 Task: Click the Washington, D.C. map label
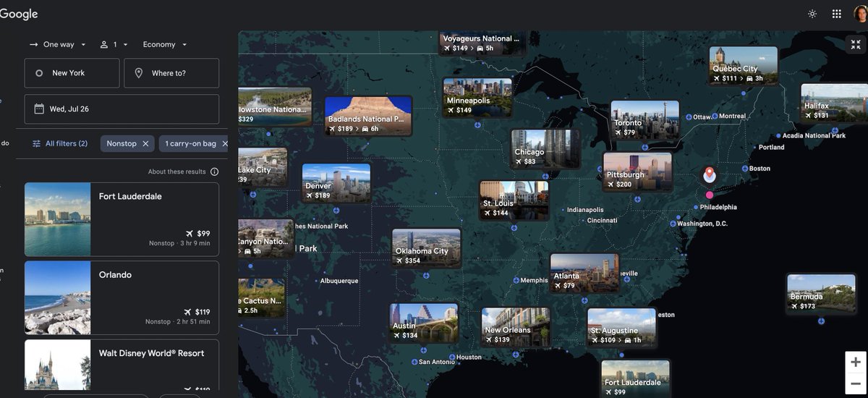[x=702, y=224]
